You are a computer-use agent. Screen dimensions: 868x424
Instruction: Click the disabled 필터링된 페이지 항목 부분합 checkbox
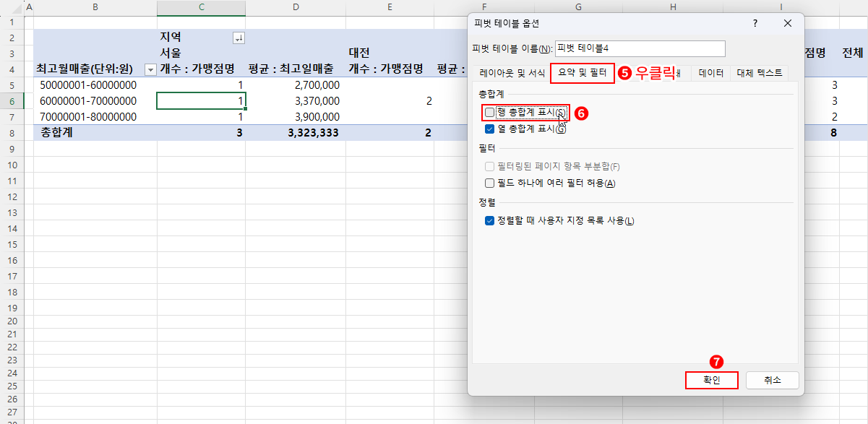(490, 167)
